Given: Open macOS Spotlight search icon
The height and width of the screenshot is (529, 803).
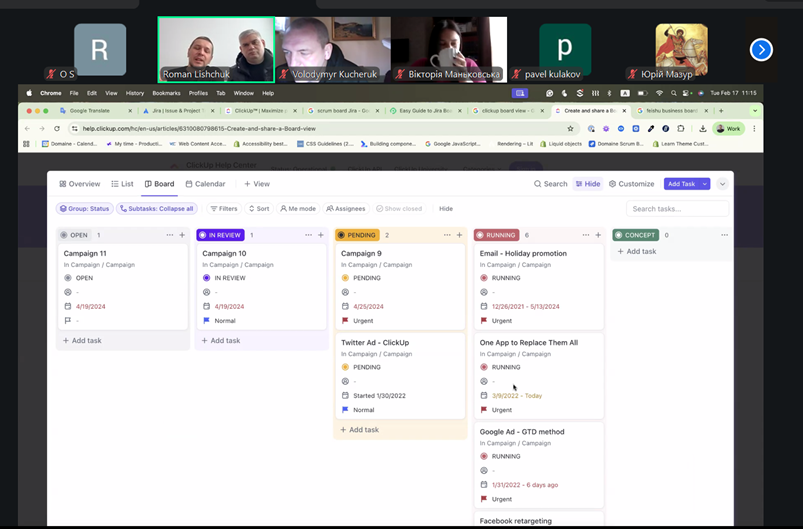Looking at the screenshot, I should (673, 93).
